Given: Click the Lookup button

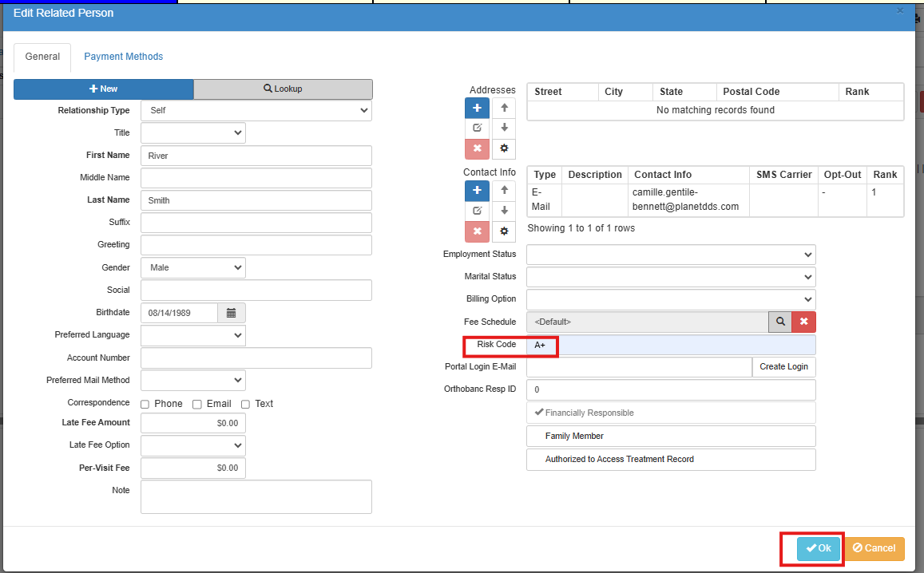Looking at the screenshot, I should (283, 89).
